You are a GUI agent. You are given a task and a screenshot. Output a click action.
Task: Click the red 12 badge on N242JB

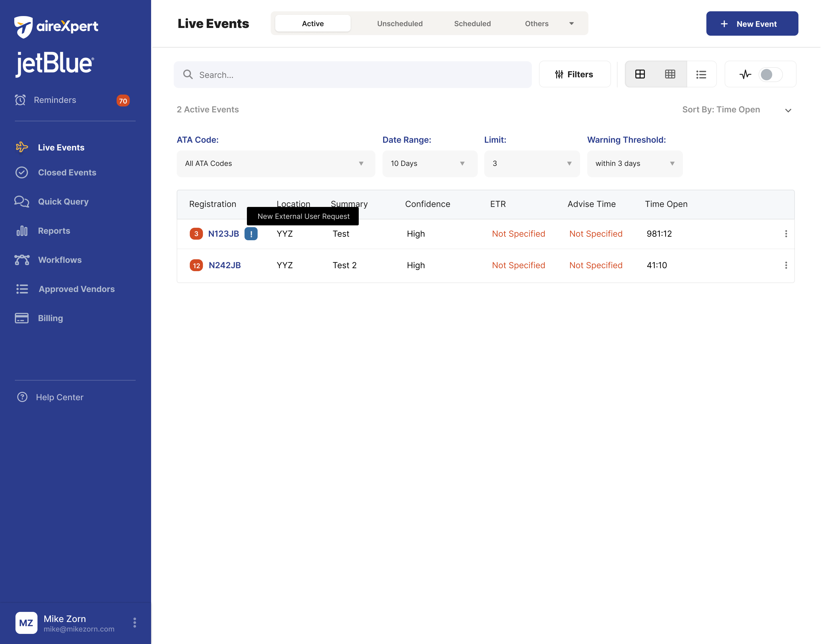click(x=196, y=266)
